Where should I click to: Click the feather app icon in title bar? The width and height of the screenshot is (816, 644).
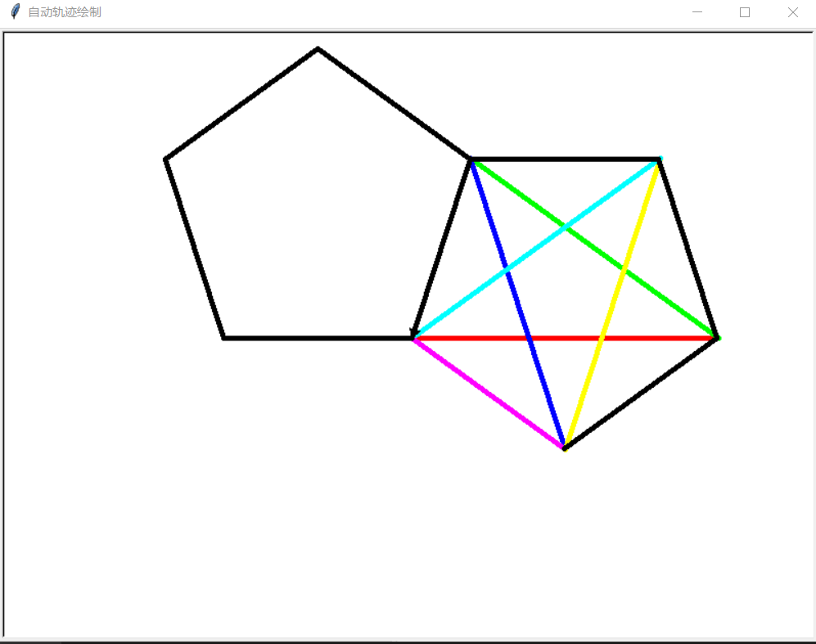coord(16,11)
